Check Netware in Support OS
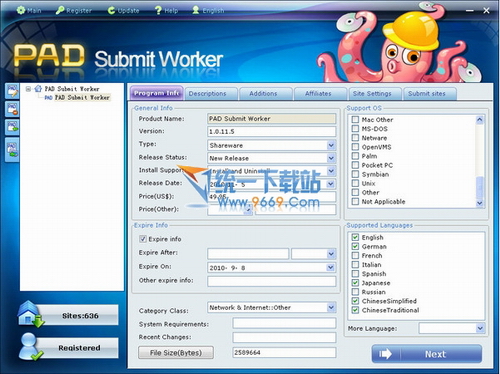Image resolution: width=500 pixels, height=374 pixels. tap(355, 138)
